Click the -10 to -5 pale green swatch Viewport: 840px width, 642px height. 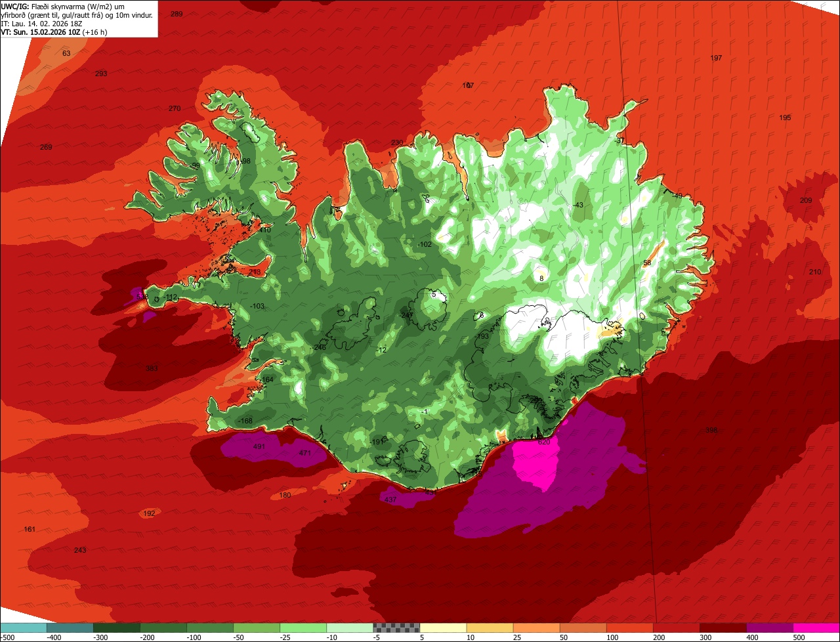(350, 627)
